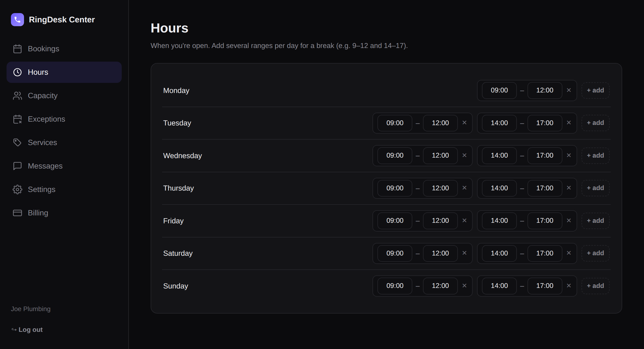Edit Wednesday's 14:00 start time

pyautogui.click(x=499, y=155)
